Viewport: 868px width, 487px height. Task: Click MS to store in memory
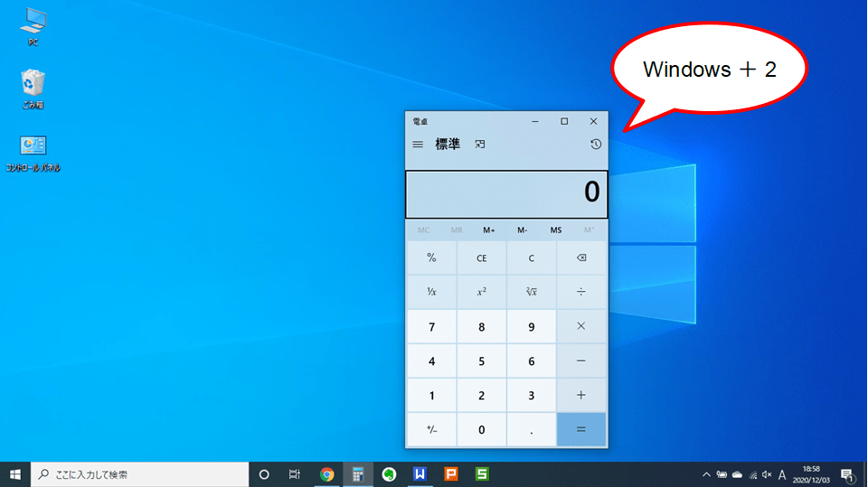[x=556, y=229]
